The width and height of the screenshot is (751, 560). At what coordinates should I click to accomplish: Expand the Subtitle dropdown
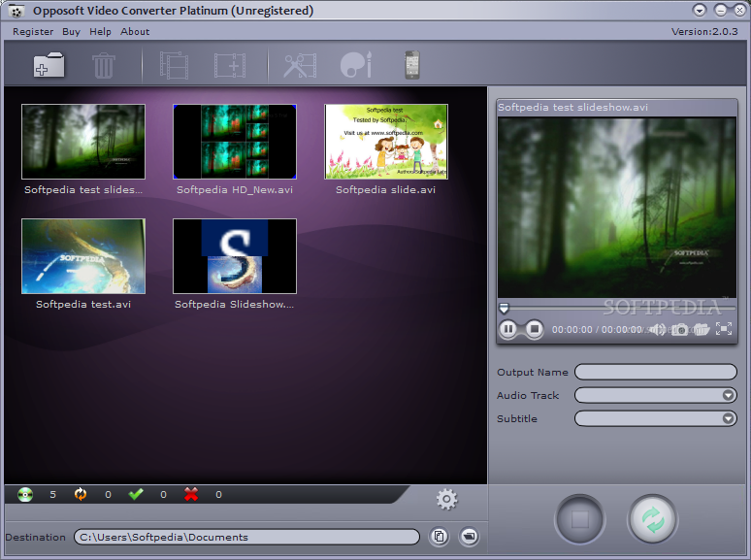pos(728,418)
